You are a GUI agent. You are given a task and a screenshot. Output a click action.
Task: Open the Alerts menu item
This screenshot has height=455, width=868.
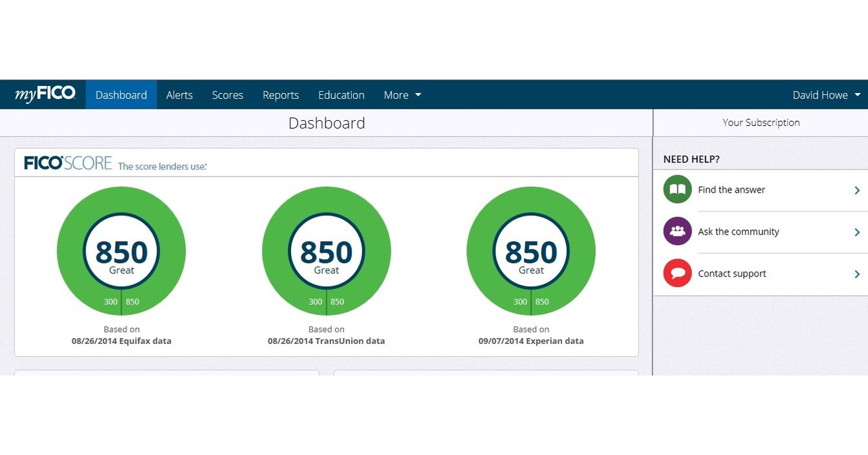pos(179,95)
